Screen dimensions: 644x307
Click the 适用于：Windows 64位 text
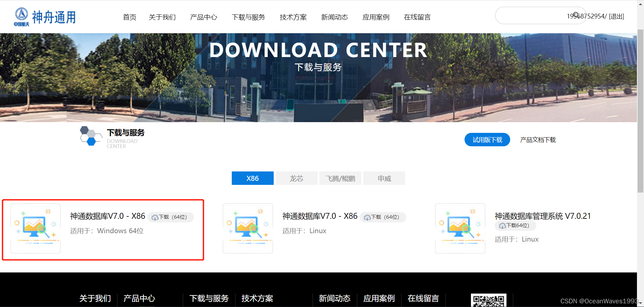107,231
